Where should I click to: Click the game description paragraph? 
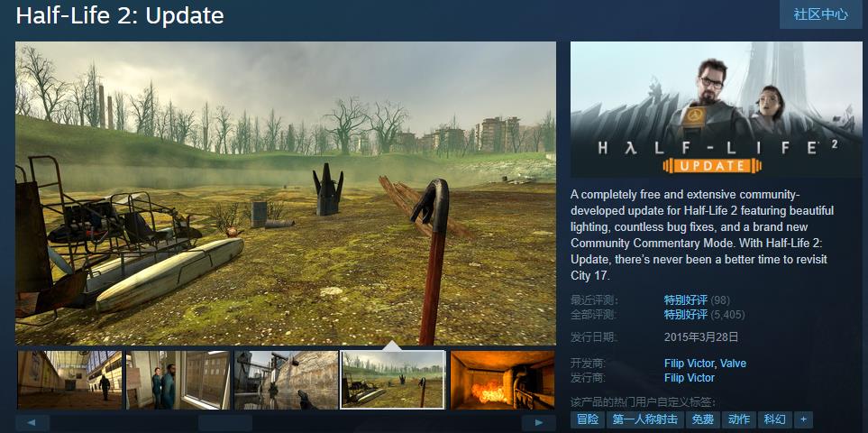(702, 235)
